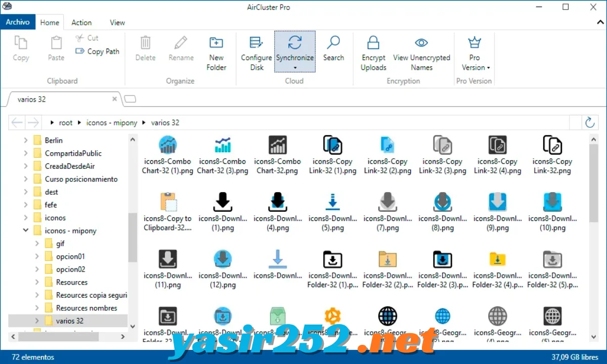Screen dimensions: 607x364
Task: Select icons8-Combo Chart-32 (3).png file
Action: (x=223, y=155)
